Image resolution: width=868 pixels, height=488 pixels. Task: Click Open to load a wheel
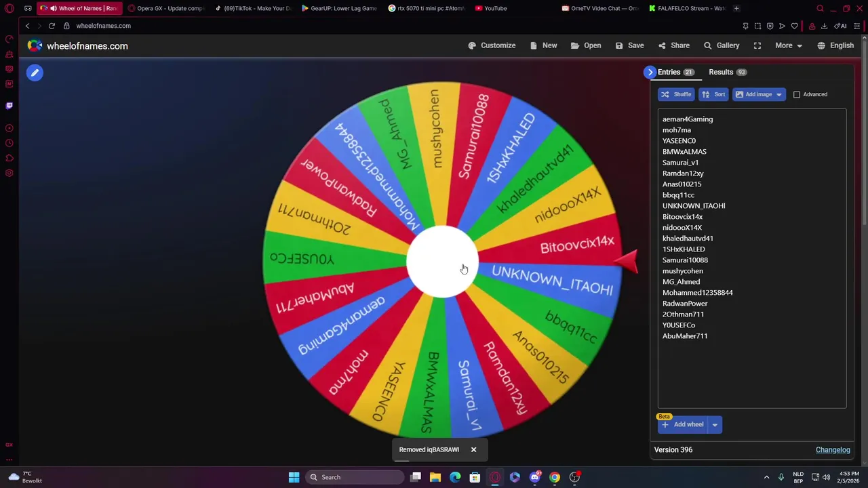point(586,45)
